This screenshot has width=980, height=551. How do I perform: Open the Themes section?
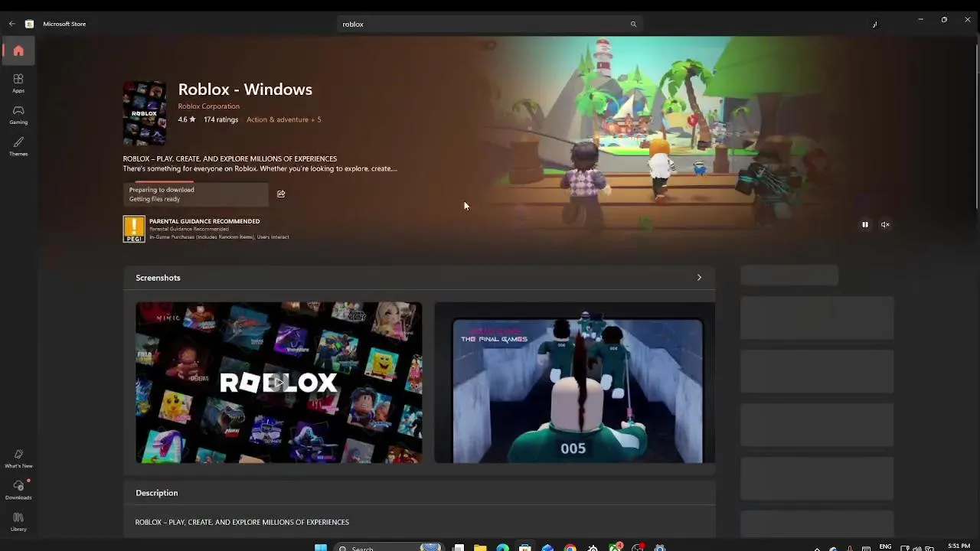pos(18,146)
